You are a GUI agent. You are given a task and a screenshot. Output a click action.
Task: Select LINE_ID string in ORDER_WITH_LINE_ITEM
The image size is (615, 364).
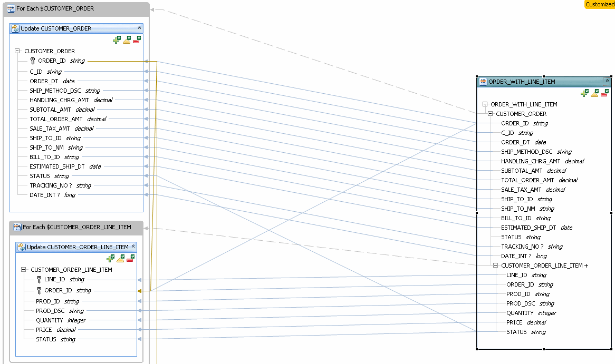coord(526,275)
